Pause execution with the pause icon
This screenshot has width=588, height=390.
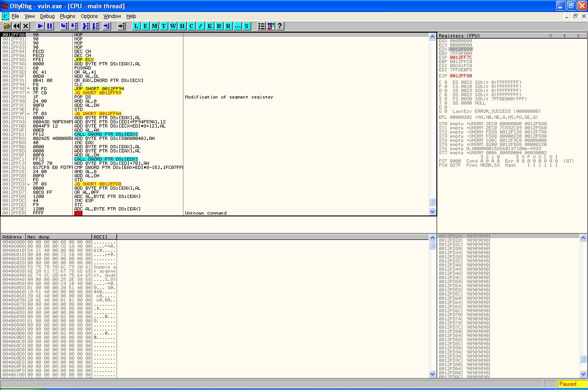50,26
